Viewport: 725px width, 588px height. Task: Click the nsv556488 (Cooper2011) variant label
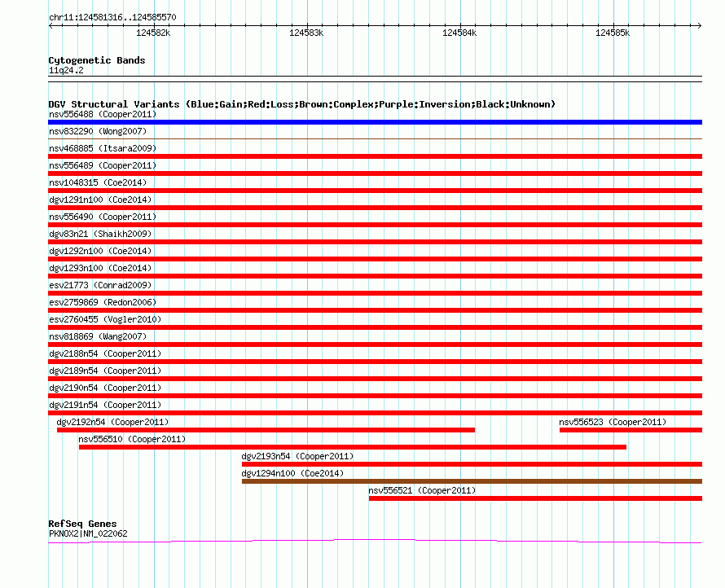click(103, 114)
